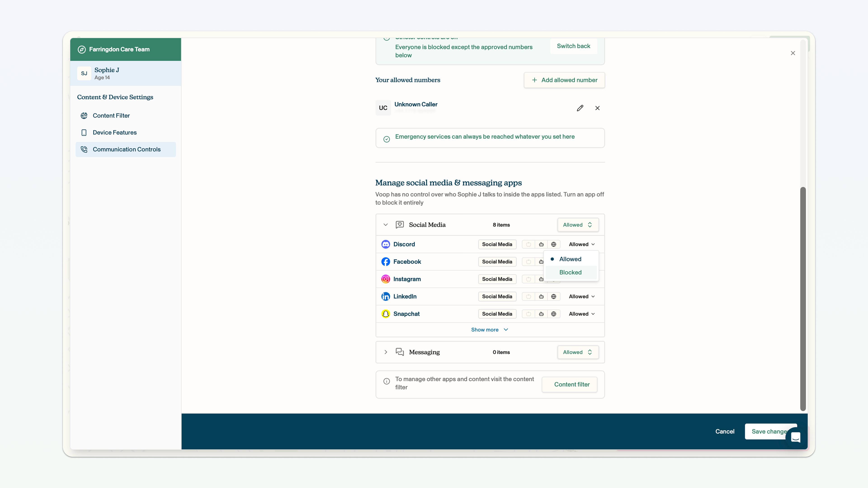Open Snapchat's Allowed dropdown

582,314
